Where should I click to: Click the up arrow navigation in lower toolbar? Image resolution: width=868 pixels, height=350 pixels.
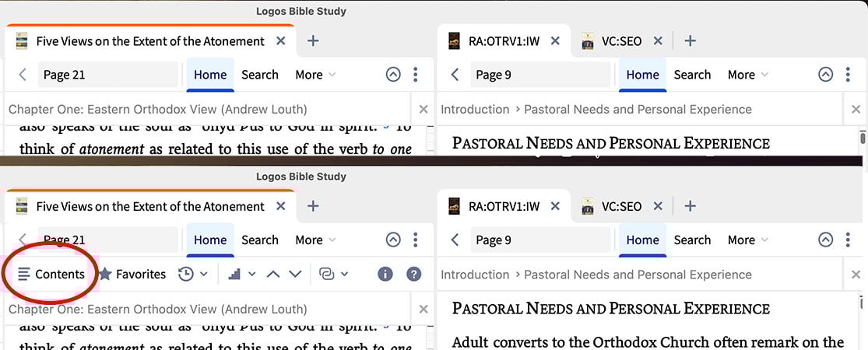pyautogui.click(x=273, y=275)
